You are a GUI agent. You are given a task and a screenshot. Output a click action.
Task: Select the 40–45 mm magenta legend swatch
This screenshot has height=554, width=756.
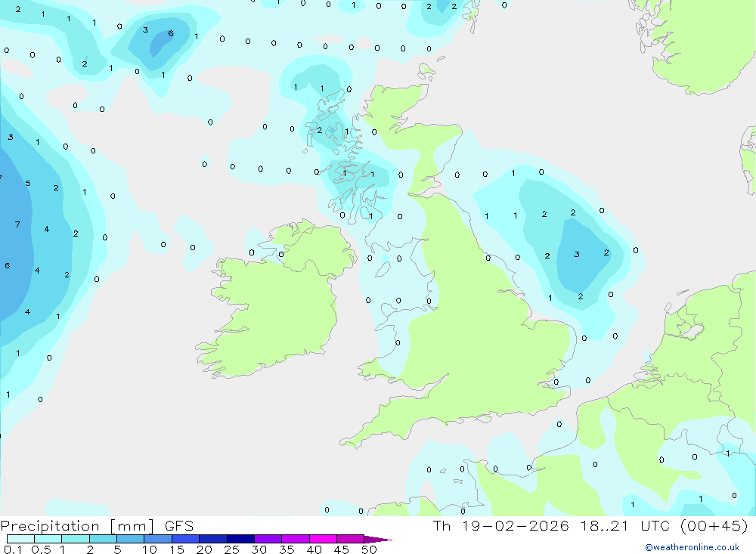point(323,539)
